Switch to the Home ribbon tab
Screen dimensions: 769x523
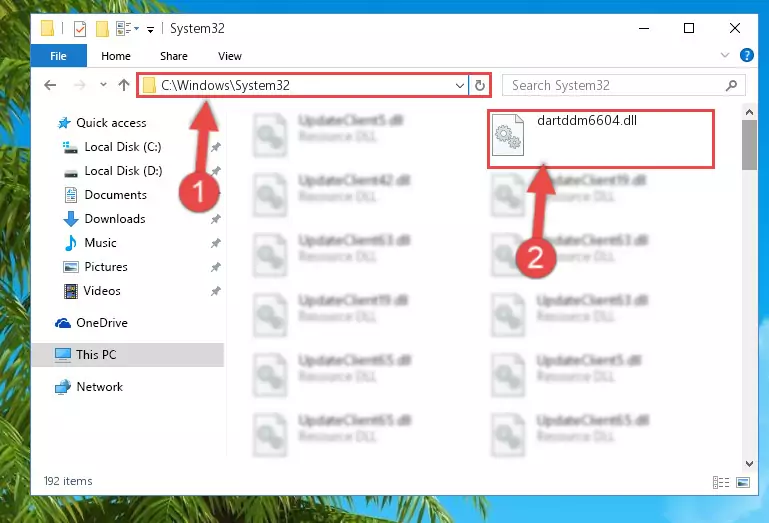tap(116, 56)
